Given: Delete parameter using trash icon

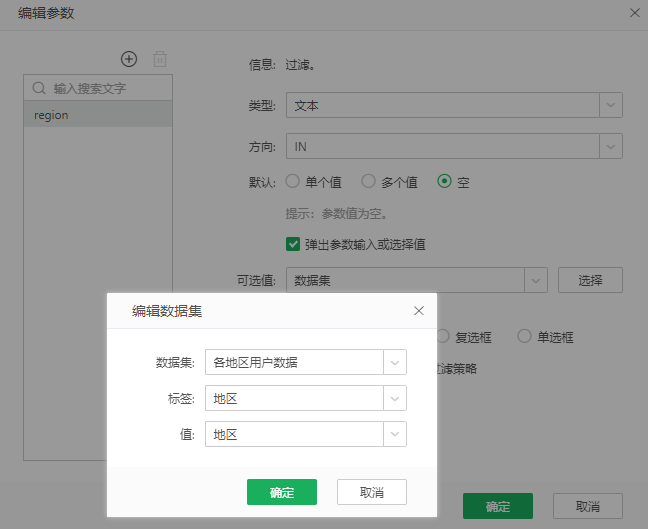Looking at the screenshot, I should [160, 59].
